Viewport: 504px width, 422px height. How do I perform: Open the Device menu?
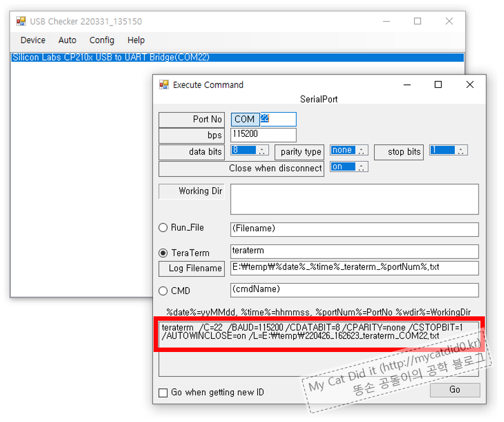coord(32,40)
